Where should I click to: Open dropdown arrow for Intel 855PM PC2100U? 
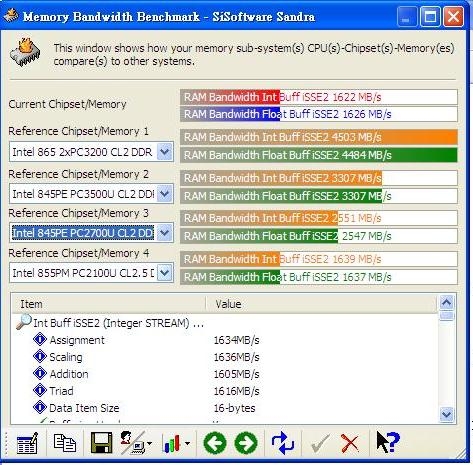pos(165,273)
